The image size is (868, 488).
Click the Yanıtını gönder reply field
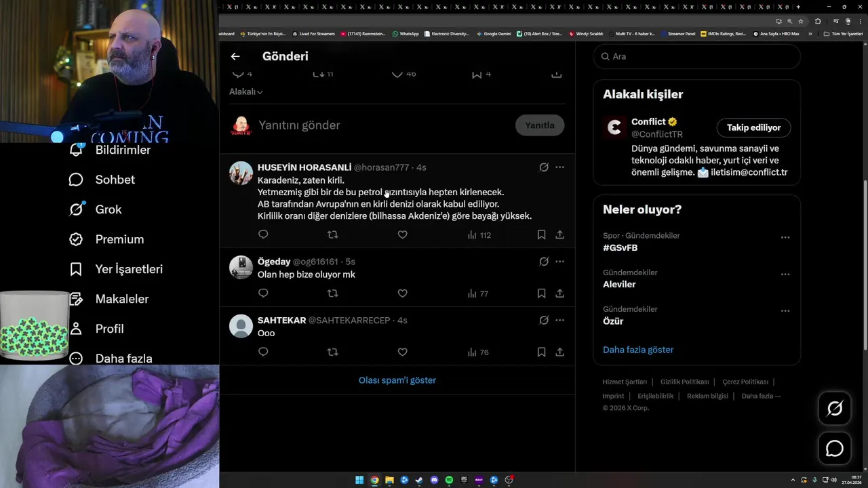pyautogui.click(x=382, y=125)
